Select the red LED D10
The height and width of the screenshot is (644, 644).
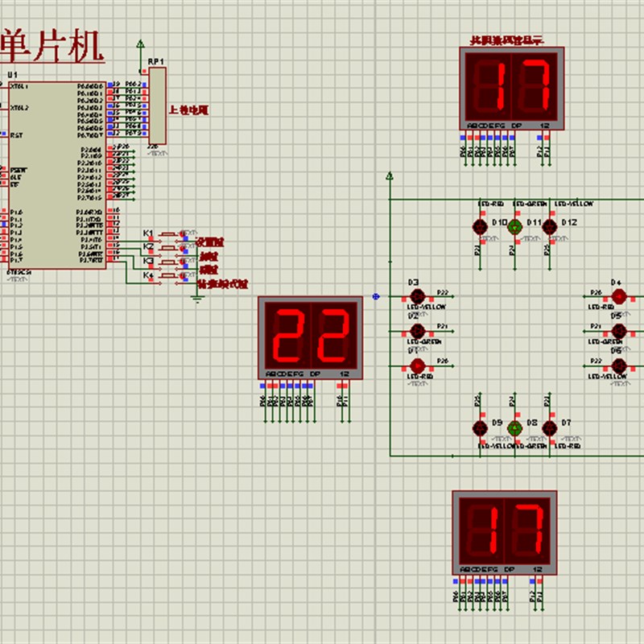click(x=480, y=226)
